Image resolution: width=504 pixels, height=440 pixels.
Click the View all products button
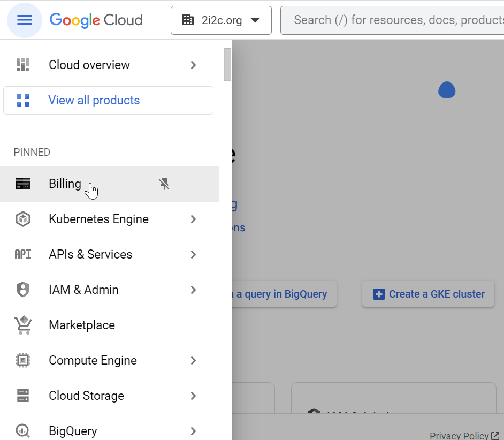click(x=108, y=101)
